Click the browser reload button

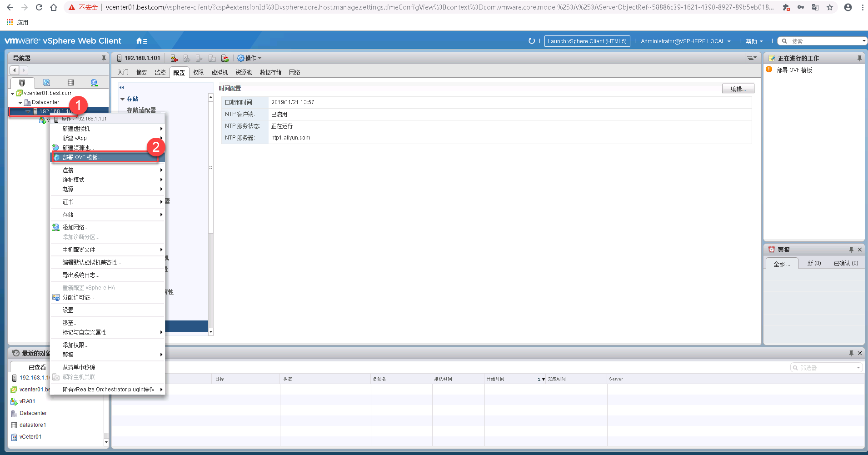tap(39, 7)
